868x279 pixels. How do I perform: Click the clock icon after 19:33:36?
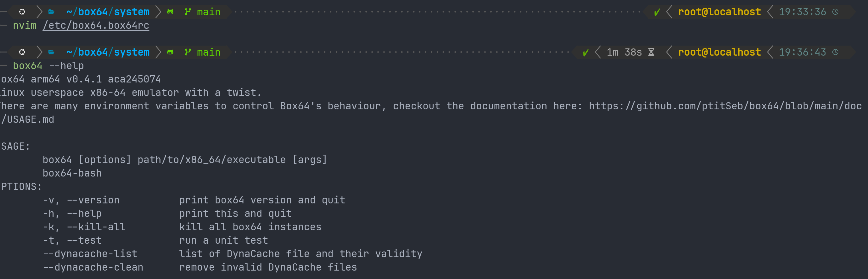click(x=835, y=12)
